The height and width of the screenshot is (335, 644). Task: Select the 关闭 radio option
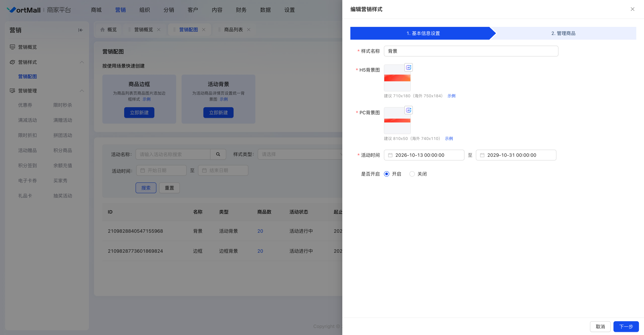412,174
